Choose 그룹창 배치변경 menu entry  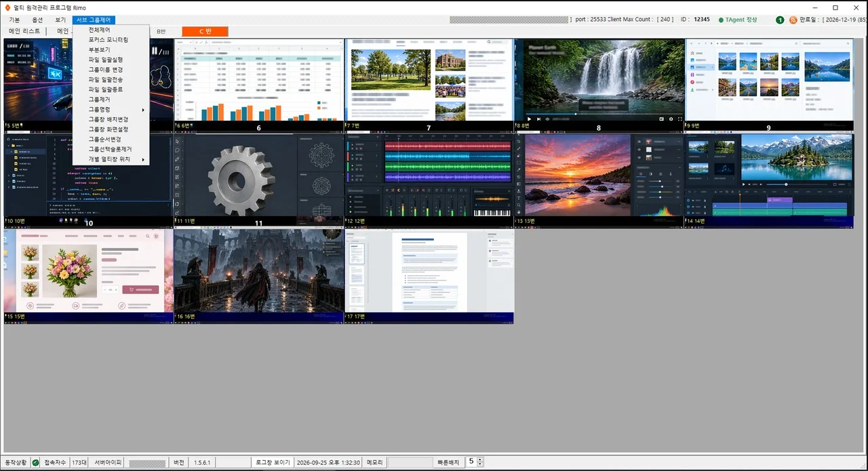click(x=111, y=119)
